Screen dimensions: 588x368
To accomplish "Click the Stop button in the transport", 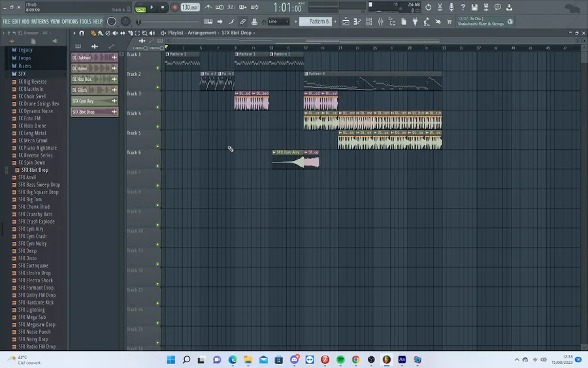I will click(x=163, y=7).
